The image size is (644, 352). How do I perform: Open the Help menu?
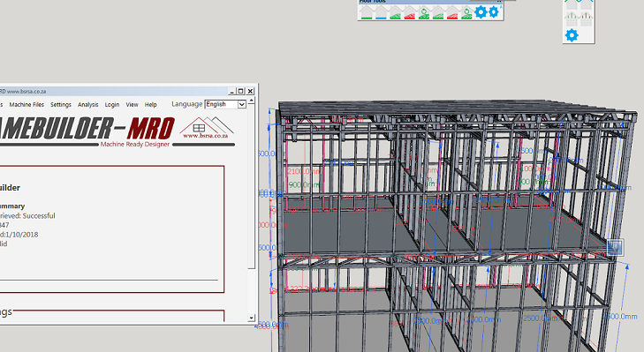point(151,105)
